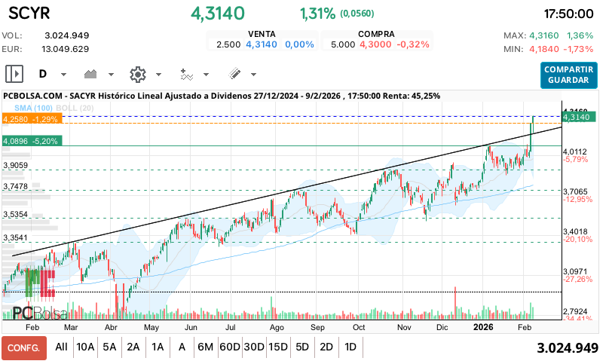Expand the D timeframe dropdown arrow
Viewport: 609px width, 364px height.
pyautogui.click(x=63, y=75)
